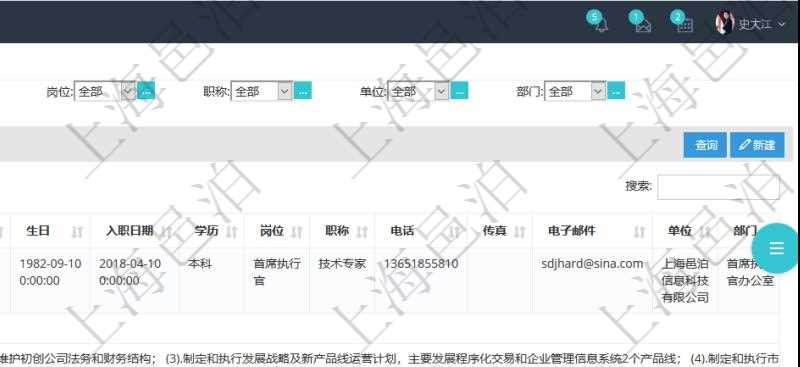Click the user avatar picture
This screenshot has width=800, height=367.
tap(724, 23)
